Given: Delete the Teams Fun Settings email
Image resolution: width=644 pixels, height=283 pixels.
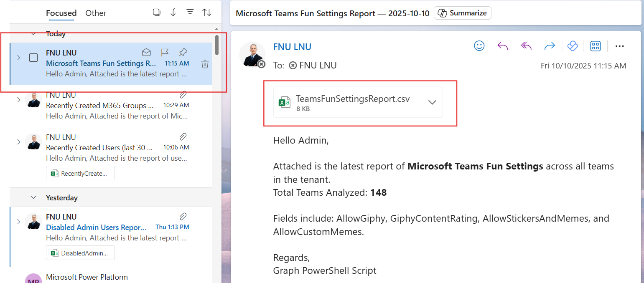Looking at the screenshot, I should tap(205, 64).
